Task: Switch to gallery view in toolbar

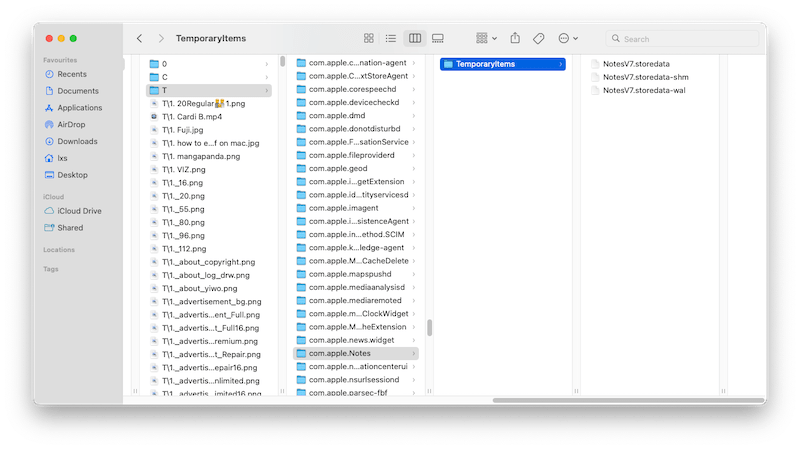Action: pos(437,39)
